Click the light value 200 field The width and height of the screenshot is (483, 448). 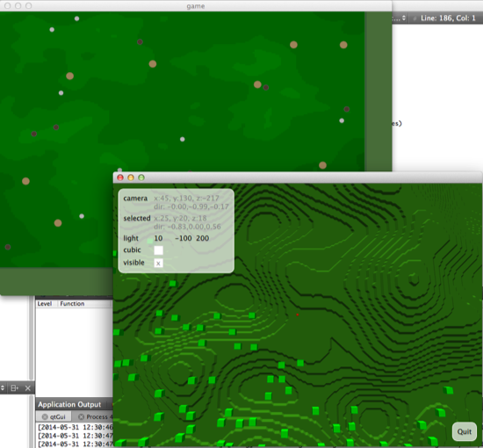click(x=202, y=238)
